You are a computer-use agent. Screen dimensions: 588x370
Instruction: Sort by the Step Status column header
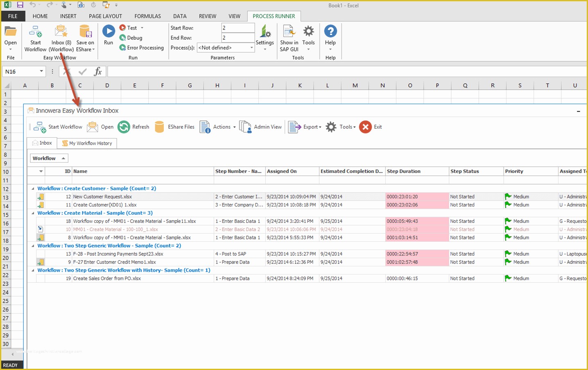476,171
